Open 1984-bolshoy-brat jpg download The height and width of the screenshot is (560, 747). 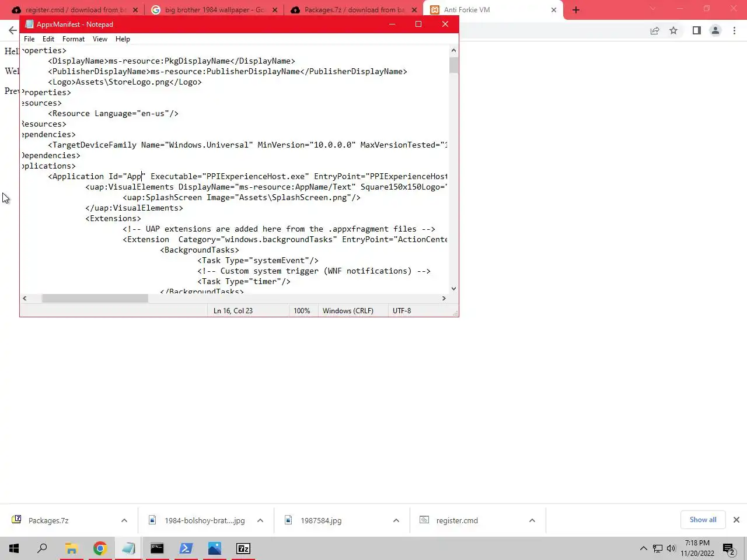pyautogui.click(x=197, y=520)
